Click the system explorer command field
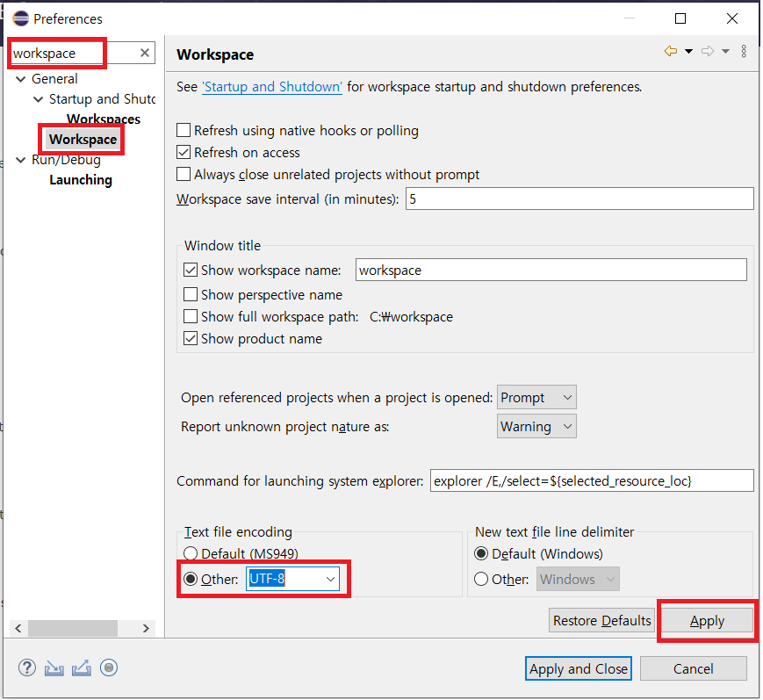 click(592, 481)
